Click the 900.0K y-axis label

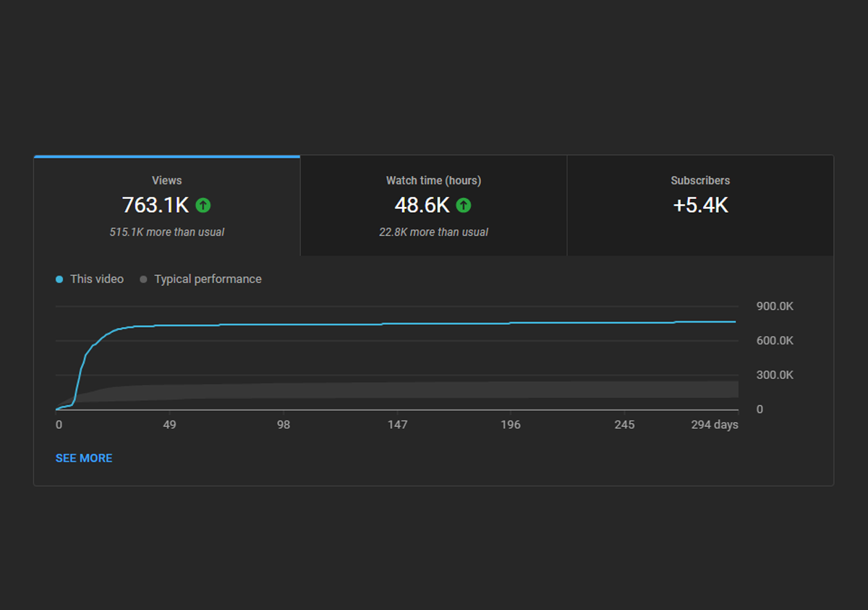point(775,306)
